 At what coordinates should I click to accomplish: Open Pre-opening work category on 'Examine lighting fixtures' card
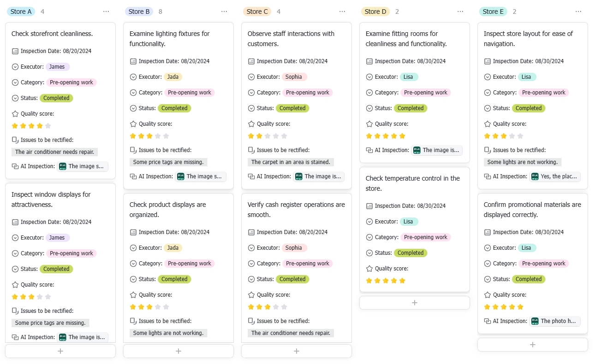tap(190, 93)
